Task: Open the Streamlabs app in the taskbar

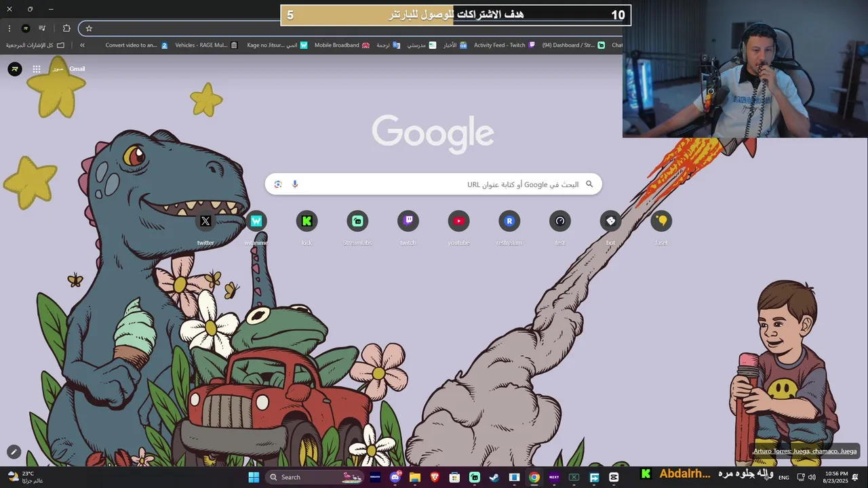Action: pyautogui.click(x=475, y=477)
